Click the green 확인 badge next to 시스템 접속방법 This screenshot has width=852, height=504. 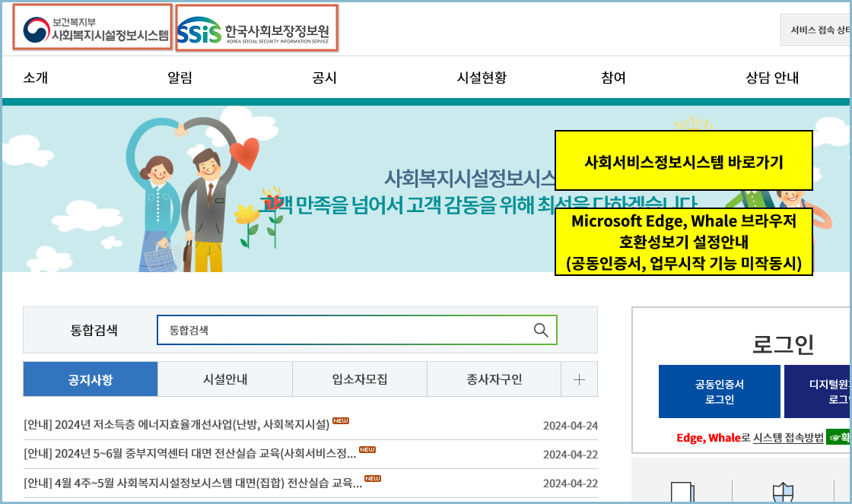point(839,439)
